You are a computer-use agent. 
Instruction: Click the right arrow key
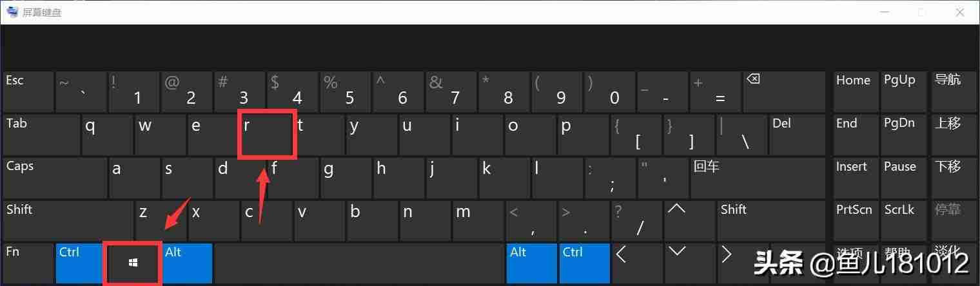[x=743, y=263]
